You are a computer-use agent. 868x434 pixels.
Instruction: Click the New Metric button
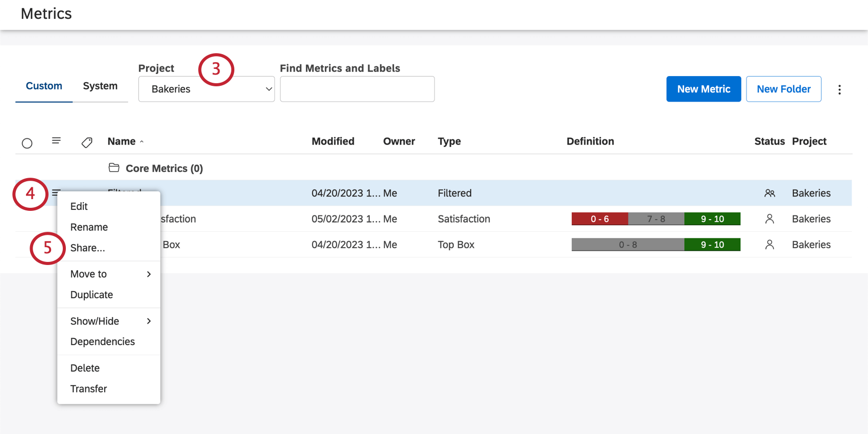(703, 89)
